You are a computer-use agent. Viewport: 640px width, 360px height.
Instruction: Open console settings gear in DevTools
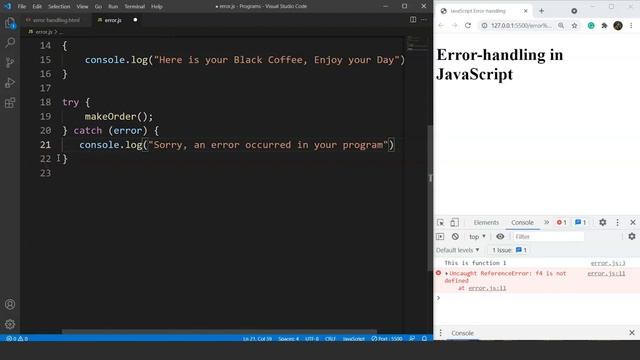tap(632, 236)
